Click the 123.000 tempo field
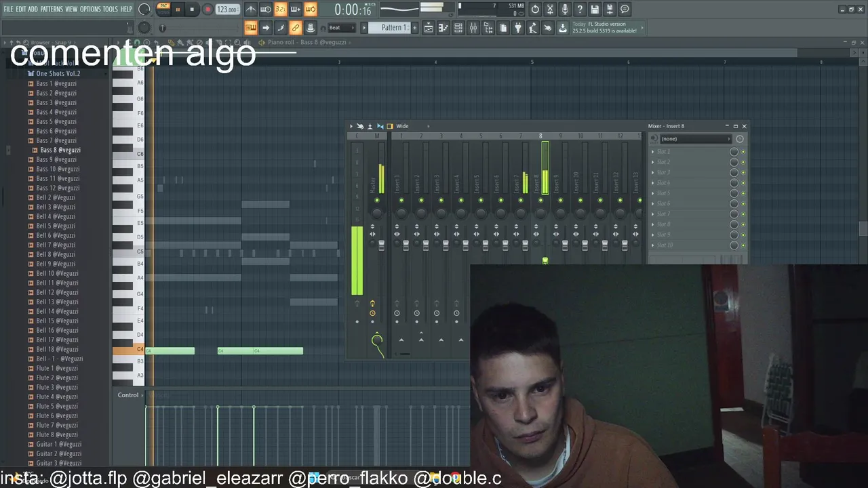868x488 pixels. click(228, 9)
